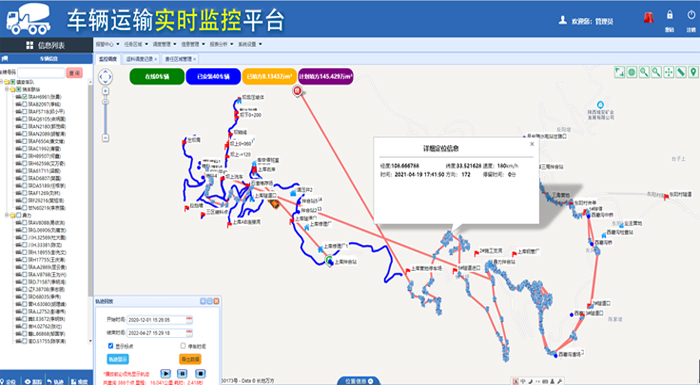Image resolution: width=700 pixels, height=385 pixels.
Task: Check the AB2097 vehicle checkbox
Action: 25,104
